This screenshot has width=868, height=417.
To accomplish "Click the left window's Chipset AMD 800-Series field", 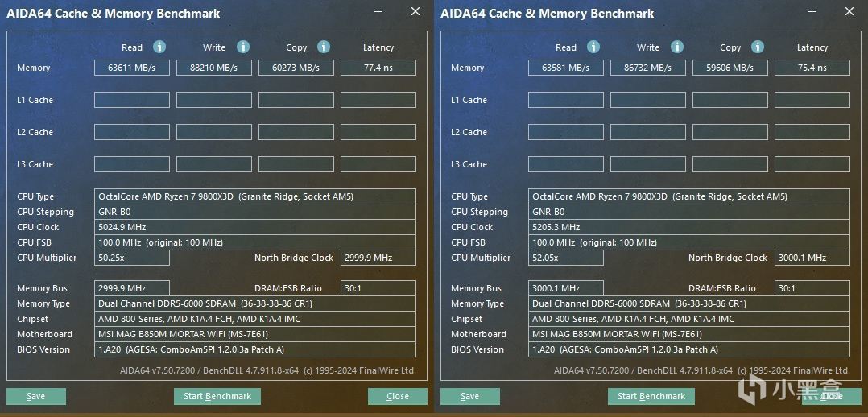I will pos(255,319).
